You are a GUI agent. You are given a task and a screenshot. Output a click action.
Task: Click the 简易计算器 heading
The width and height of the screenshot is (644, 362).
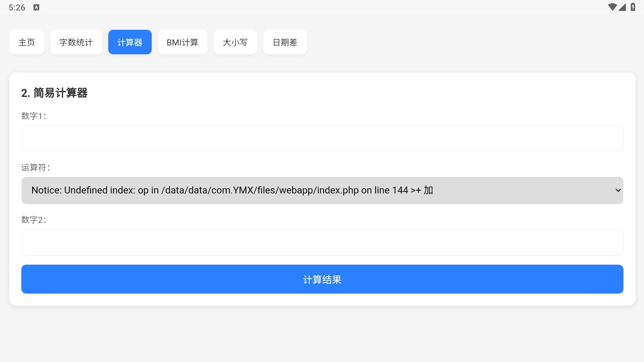(55, 93)
